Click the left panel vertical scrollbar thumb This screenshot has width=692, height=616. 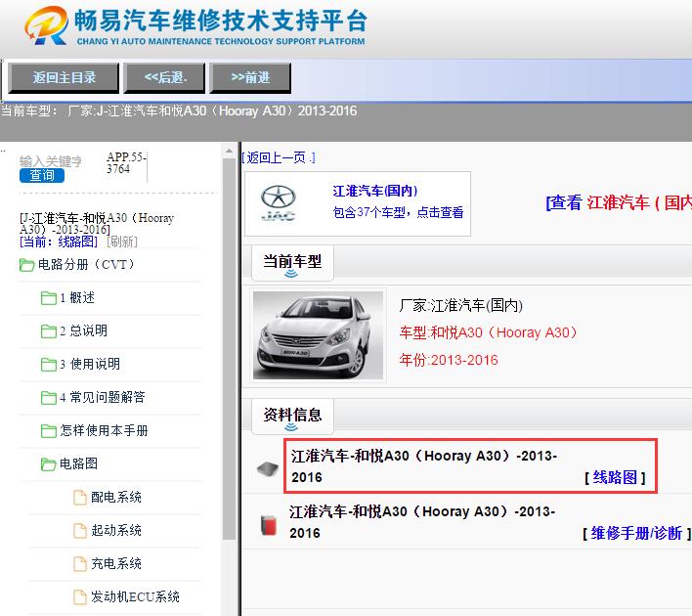coord(229,349)
